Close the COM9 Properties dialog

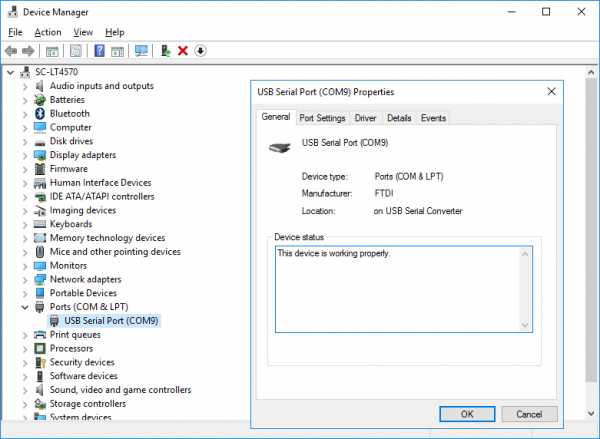pos(551,91)
